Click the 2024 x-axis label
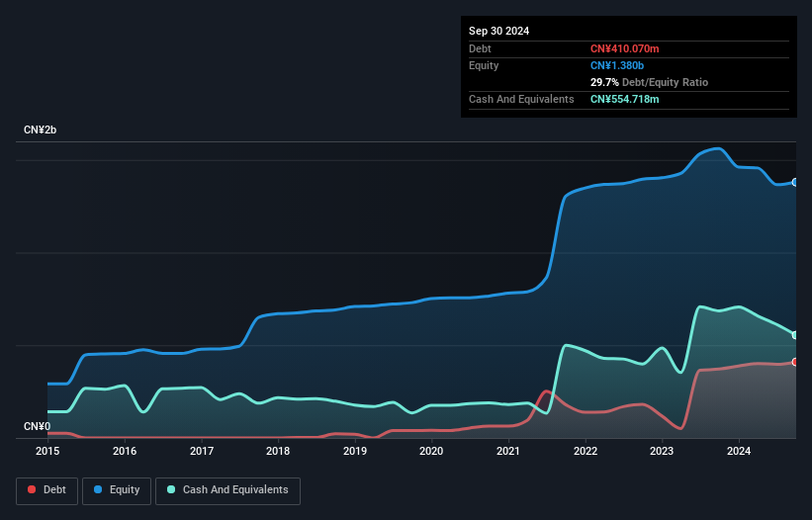The image size is (812, 520). tap(739, 451)
